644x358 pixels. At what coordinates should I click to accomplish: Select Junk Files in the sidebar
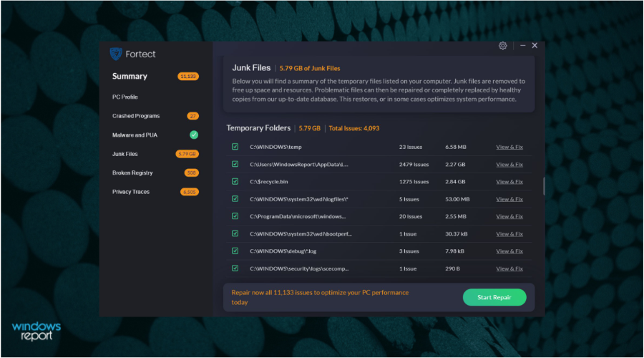pos(125,154)
